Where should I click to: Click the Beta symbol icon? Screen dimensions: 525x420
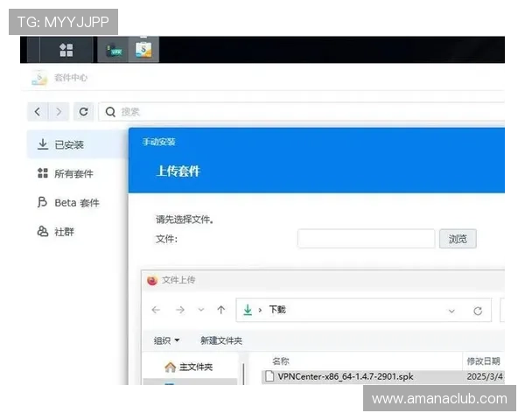42,202
